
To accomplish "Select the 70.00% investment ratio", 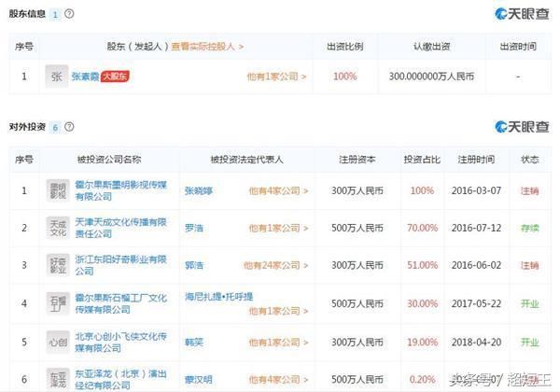I will pos(422,228).
